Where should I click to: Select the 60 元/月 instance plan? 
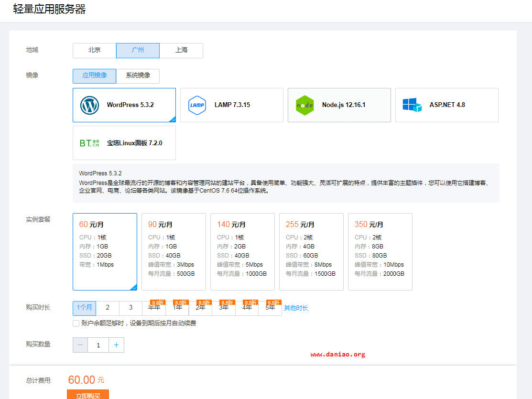(x=105, y=252)
